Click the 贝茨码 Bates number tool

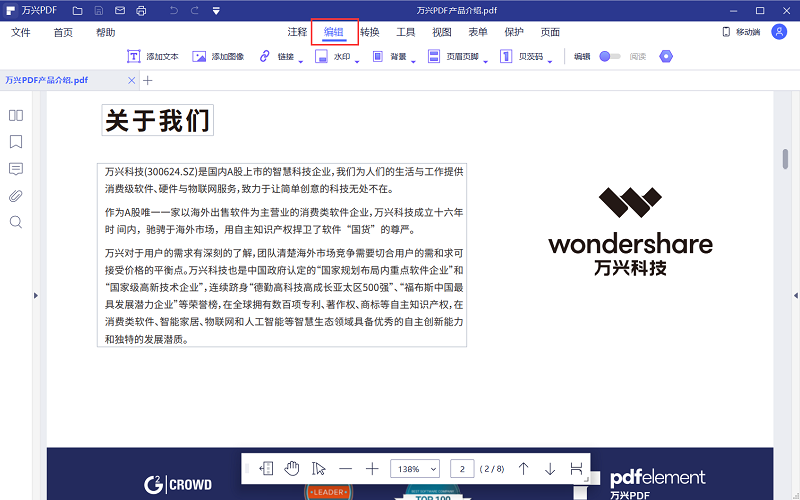[x=521, y=56]
